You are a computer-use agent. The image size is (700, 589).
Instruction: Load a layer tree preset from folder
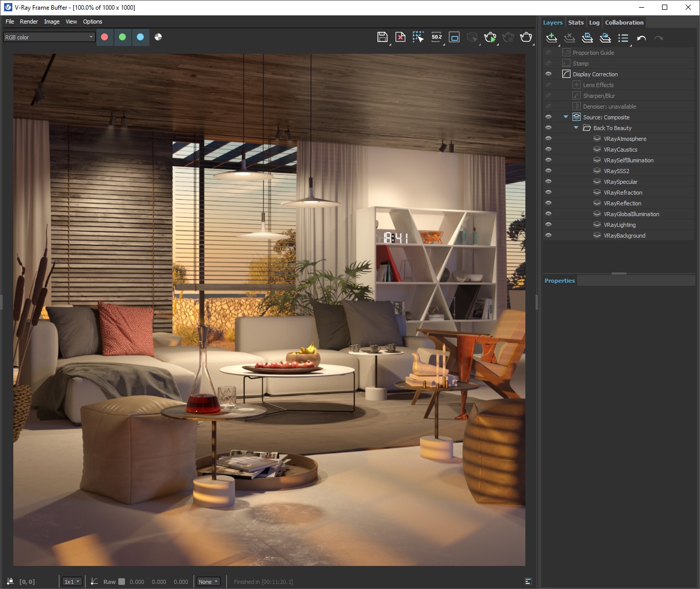pos(605,38)
